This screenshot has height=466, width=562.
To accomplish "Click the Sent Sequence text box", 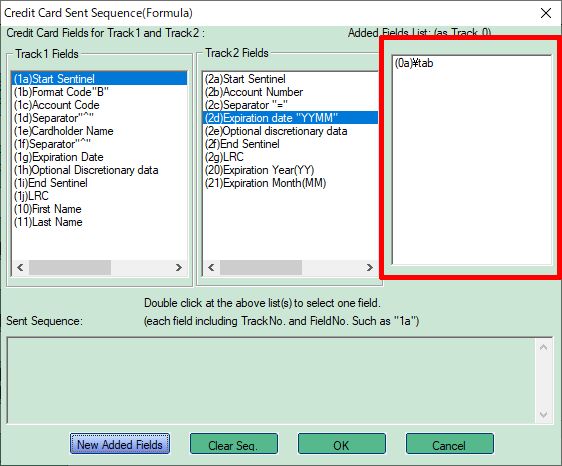I will (x=271, y=380).
